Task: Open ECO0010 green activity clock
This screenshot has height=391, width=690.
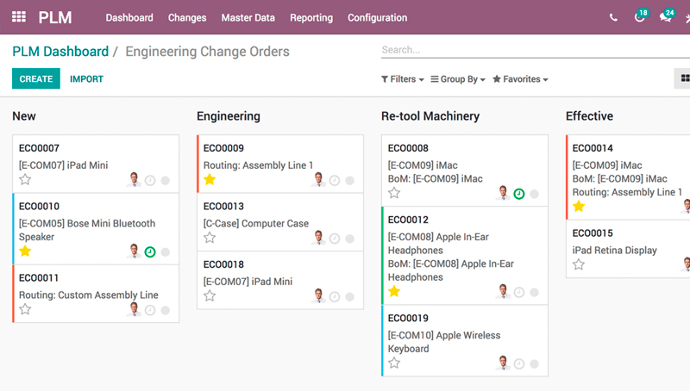Action: click(x=150, y=252)
